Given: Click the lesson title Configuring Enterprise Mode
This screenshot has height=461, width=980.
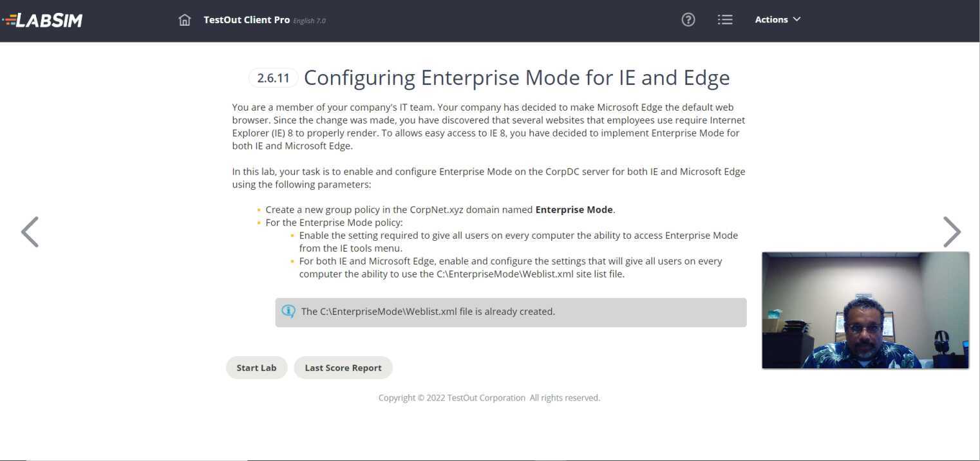Looking at the screenshot, I should tap(516, 77).
